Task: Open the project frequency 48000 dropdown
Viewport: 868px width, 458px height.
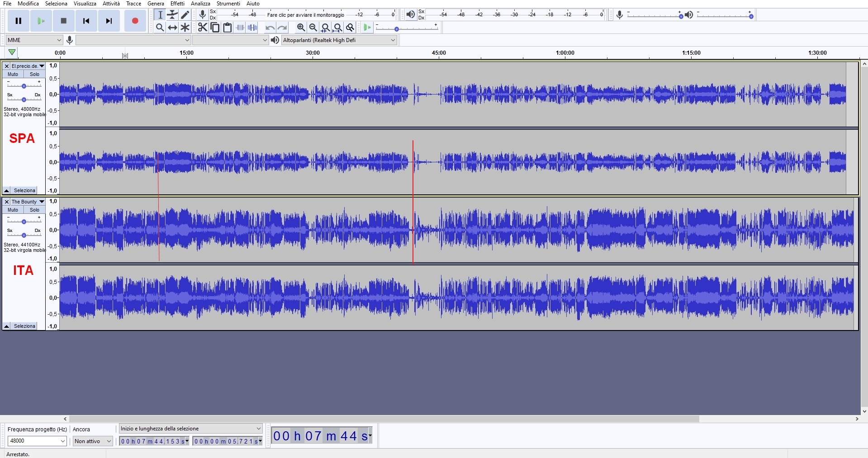Action: [37, 441]
